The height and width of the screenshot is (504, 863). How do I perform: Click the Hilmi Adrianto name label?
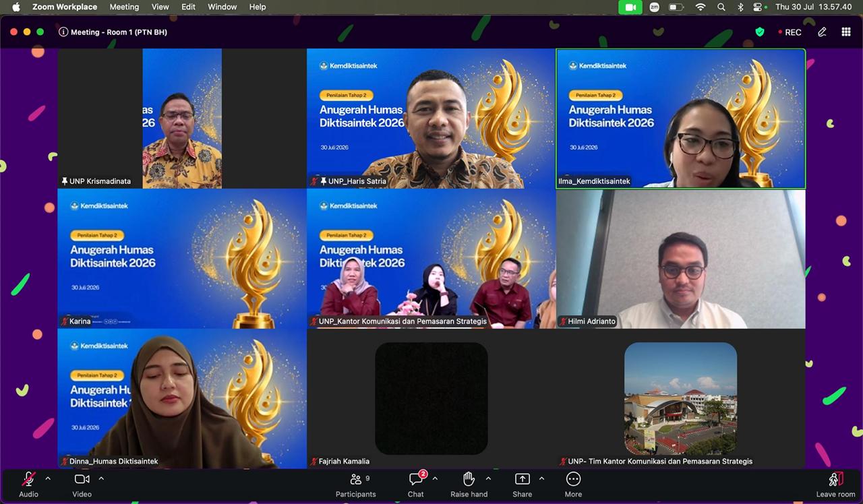click(591, 321)
